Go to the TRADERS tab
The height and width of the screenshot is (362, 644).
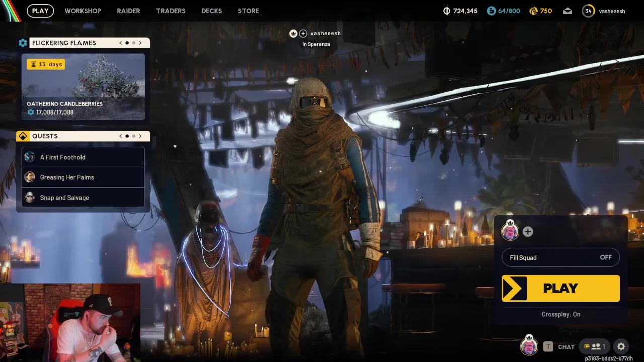(171, 11)
